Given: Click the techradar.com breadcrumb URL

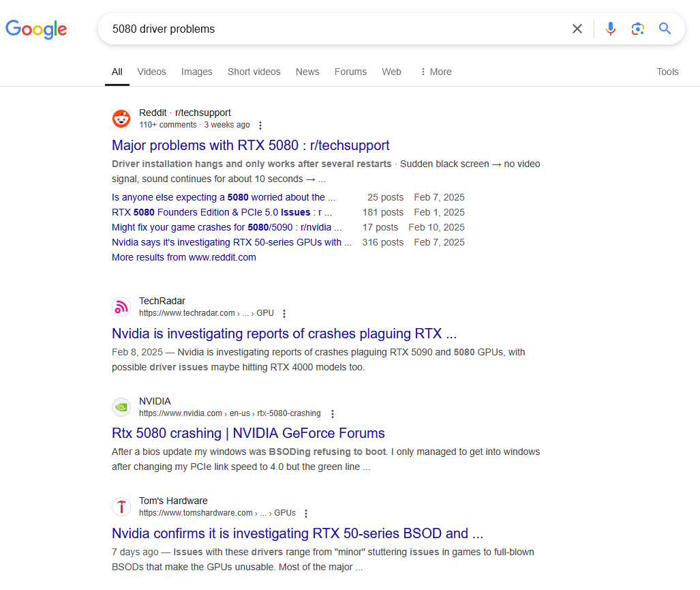Looking at the screenshot, I should click(207, 313).
